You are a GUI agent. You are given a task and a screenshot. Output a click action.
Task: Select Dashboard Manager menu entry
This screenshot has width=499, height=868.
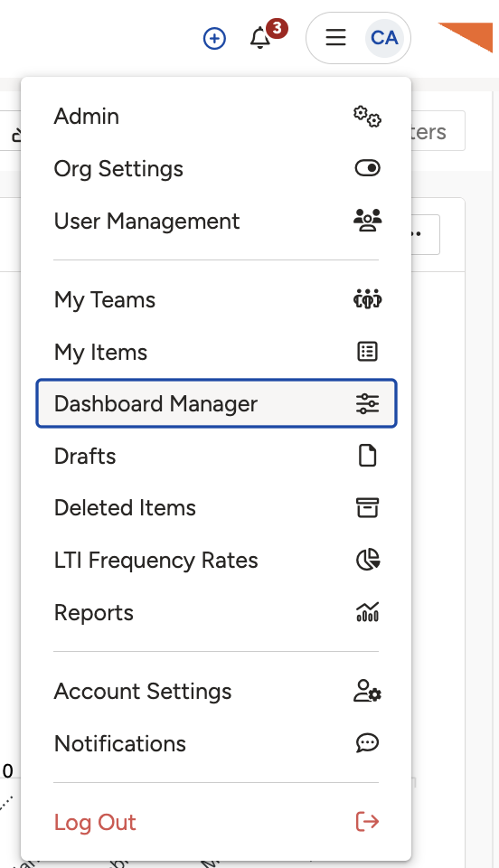tap(216, 403)
